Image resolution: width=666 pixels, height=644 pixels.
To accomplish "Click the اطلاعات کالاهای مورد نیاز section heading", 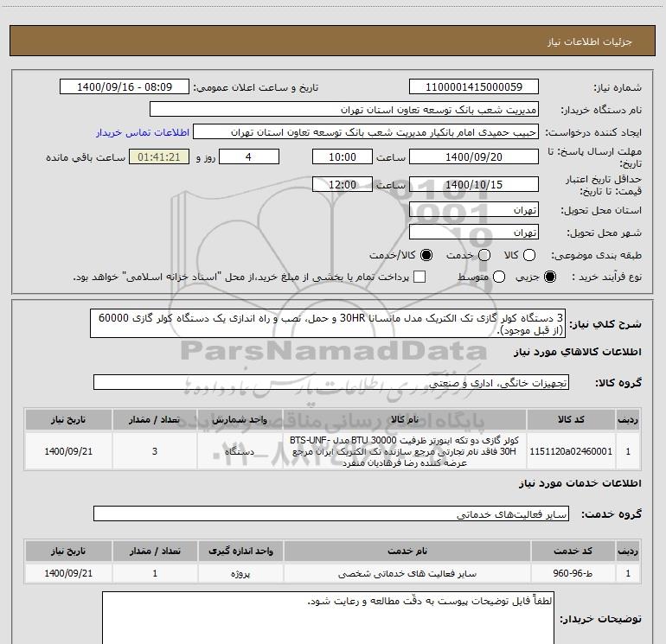I will [577, 352].
